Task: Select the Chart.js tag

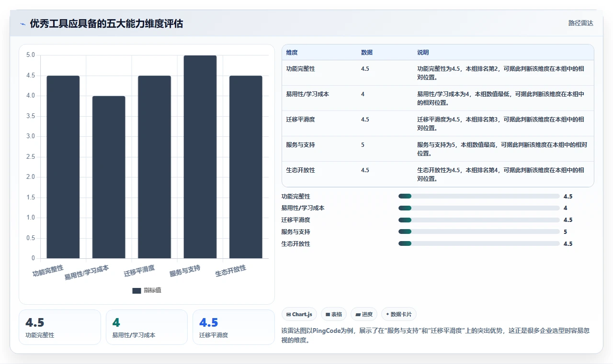Action: click(299, 314)
